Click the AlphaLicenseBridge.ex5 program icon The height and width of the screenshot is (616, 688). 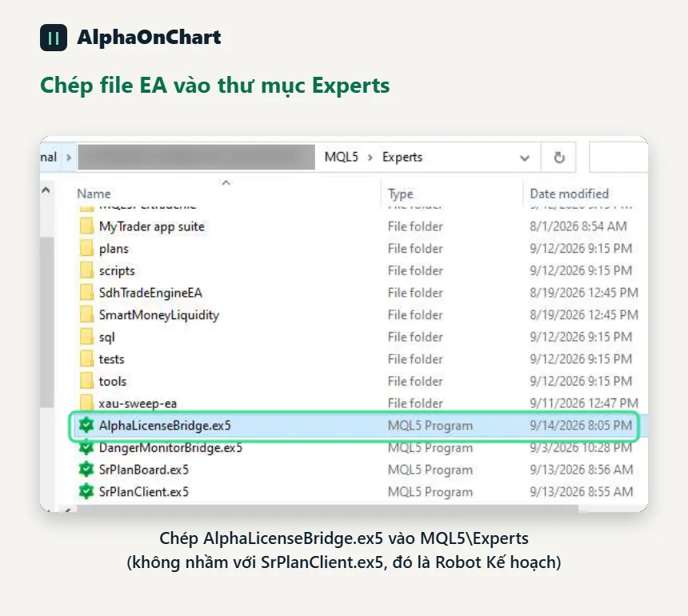tap(86, 425)
